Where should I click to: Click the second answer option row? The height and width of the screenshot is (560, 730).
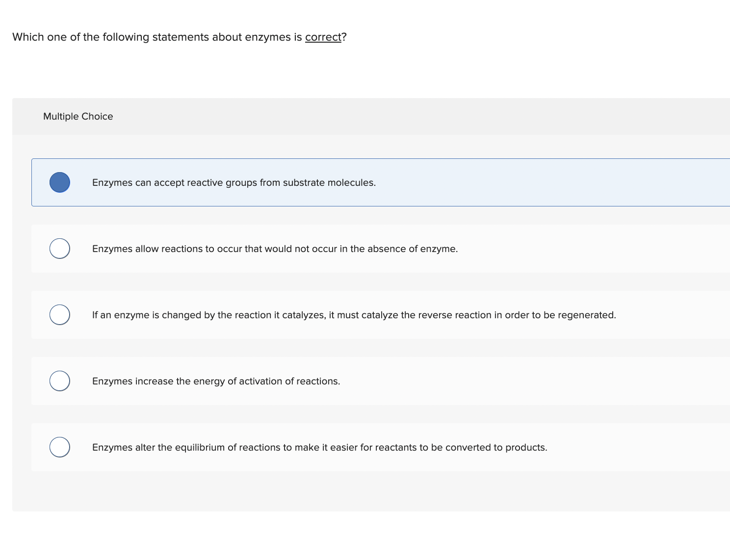point(343,248)
